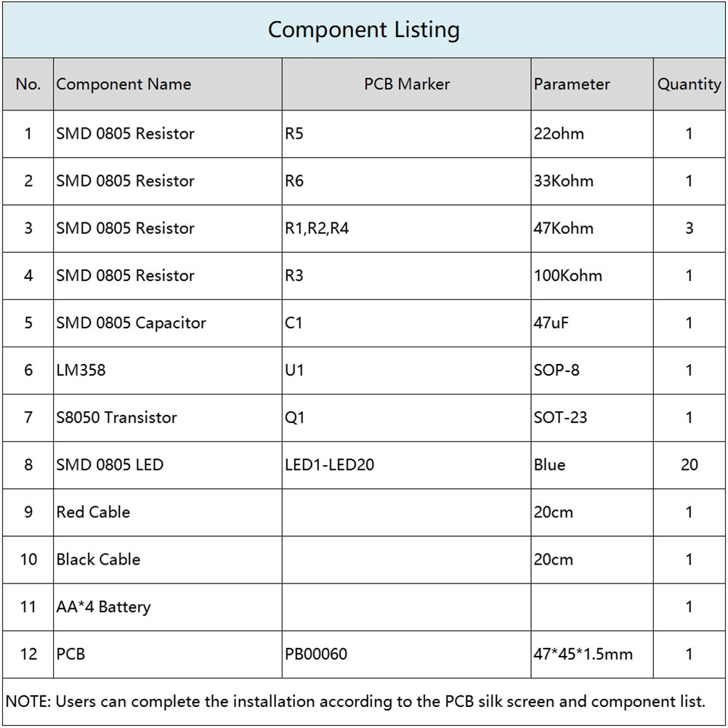Select the Black Cable cell
728x728 pixels.
tap(98, 559)
